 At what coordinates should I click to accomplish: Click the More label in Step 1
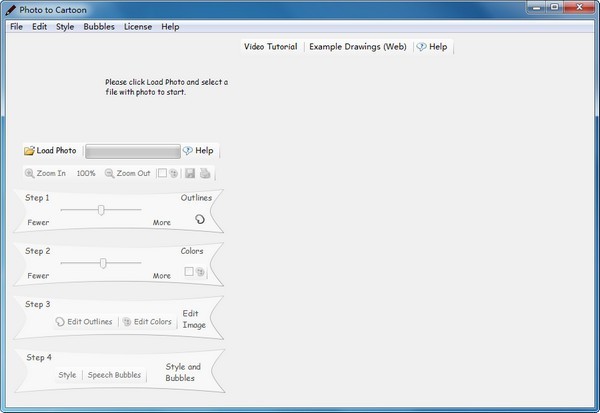point(162,222)
